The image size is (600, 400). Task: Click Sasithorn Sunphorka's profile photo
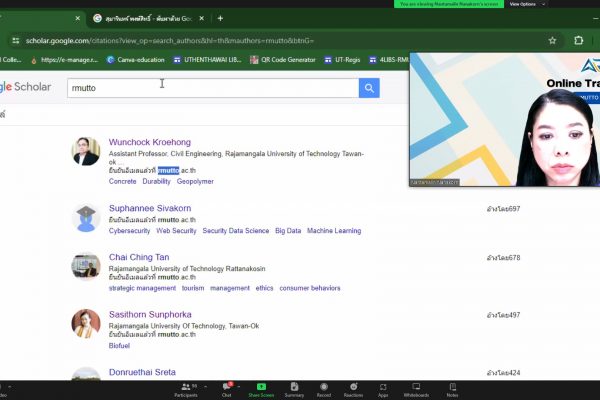click(86, 324)
